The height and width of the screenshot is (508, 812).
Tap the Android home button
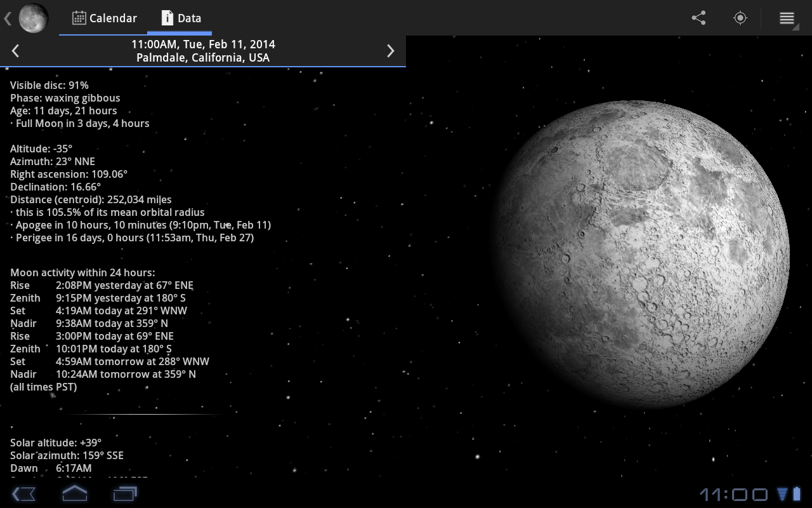point(74,493)
